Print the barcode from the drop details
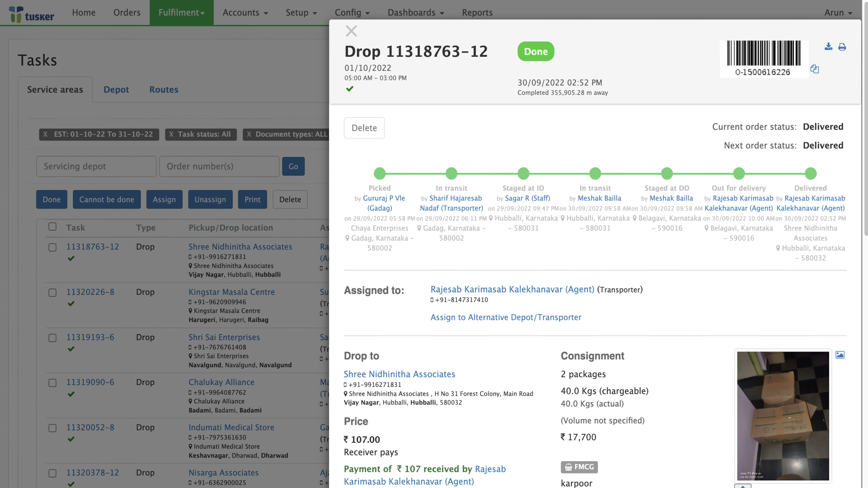The height and width of the screenshot is (488, 868). 842,47
